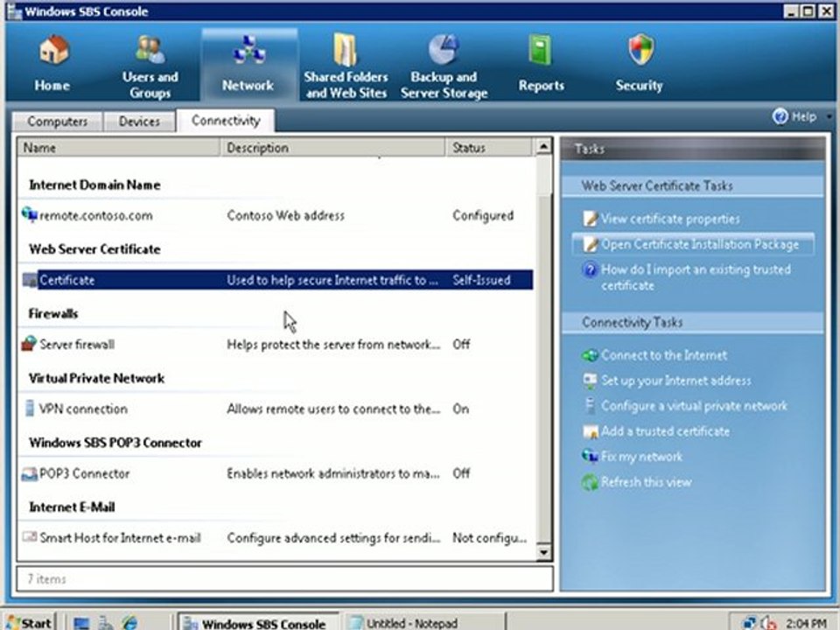
Task: Open the Reports section
Action: point(541,64)
